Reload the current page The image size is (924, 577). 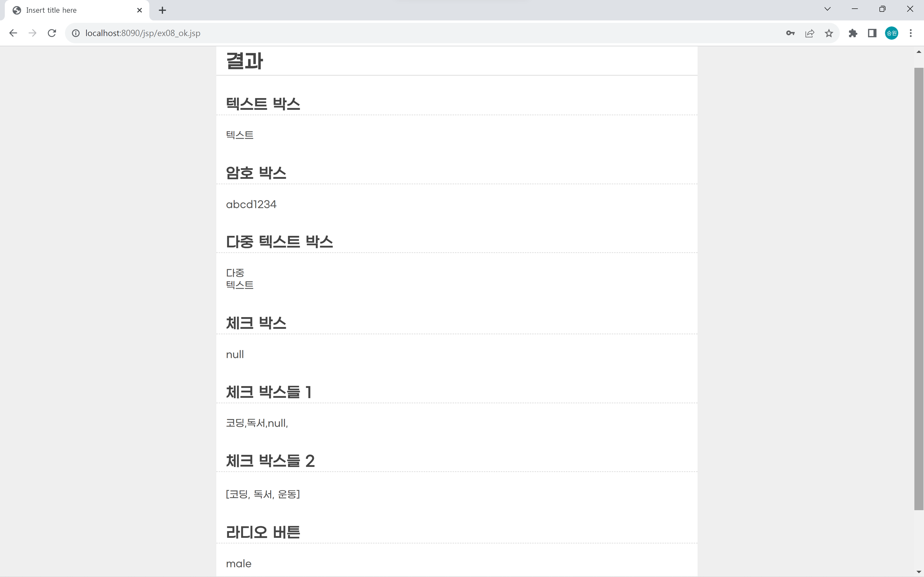52,33
